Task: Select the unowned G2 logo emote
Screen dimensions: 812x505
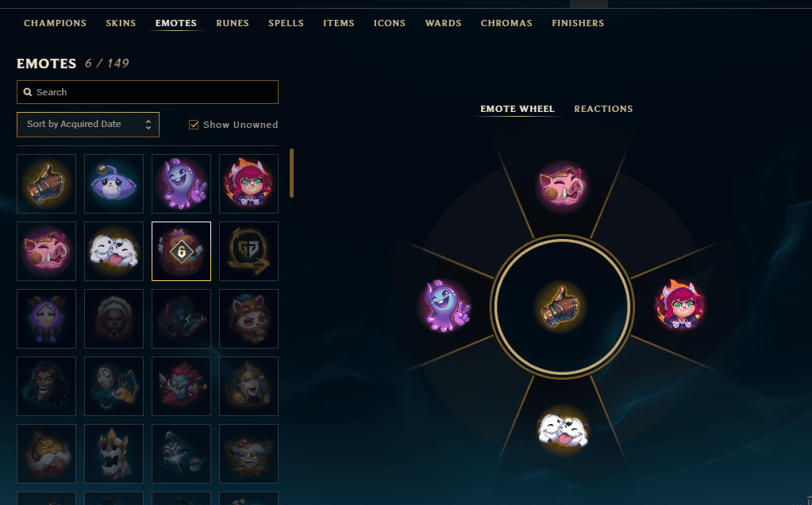Action: pyautogui.click(x=248, y=251)
